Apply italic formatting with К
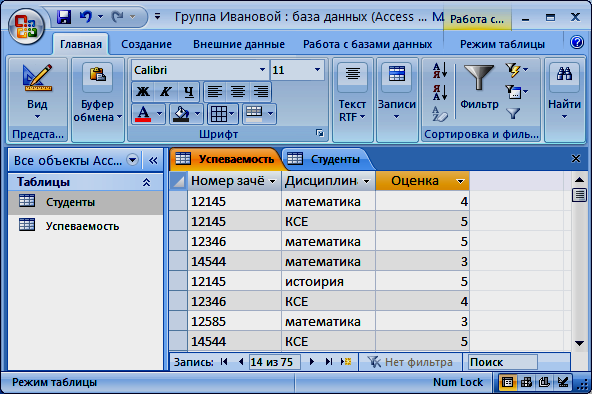This screenshot has height=394, width=592. [165, 92]
